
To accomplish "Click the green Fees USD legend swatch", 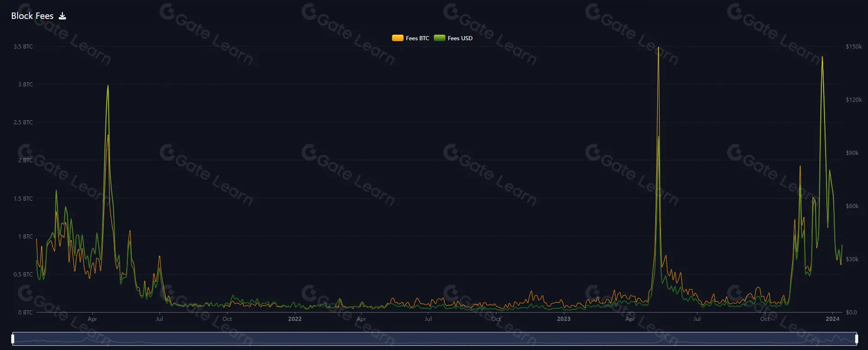I will pos(439,38).
